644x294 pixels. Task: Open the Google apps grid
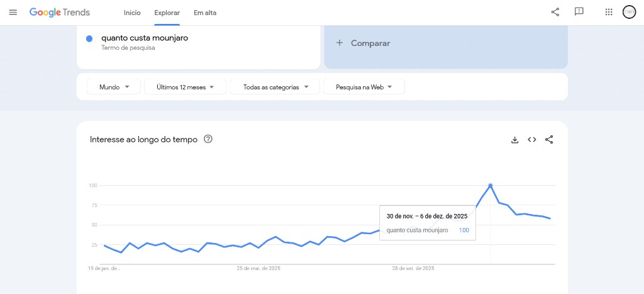[608, 12]
